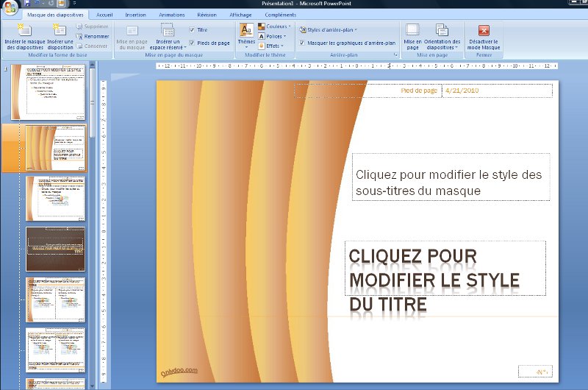Image resolution: width=588 pixels, height=390 pixels.
Task: Click the Supprimer layout button
Action: [93, 26]
